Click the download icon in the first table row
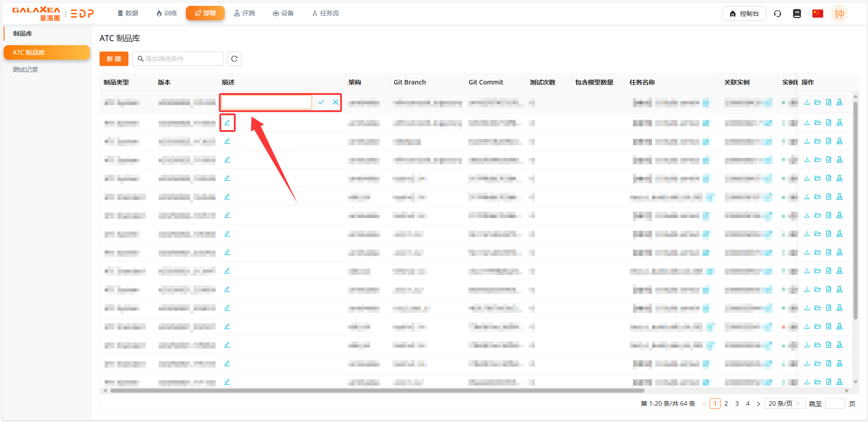 807,102
